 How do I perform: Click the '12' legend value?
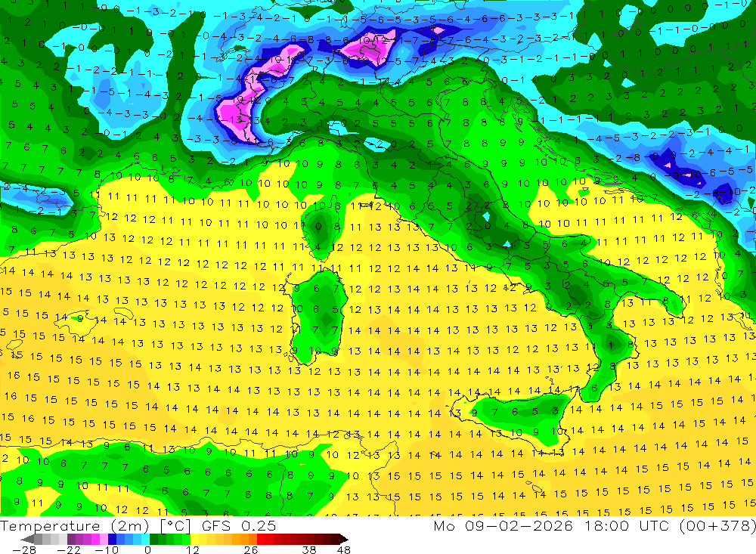click(192, 549)
